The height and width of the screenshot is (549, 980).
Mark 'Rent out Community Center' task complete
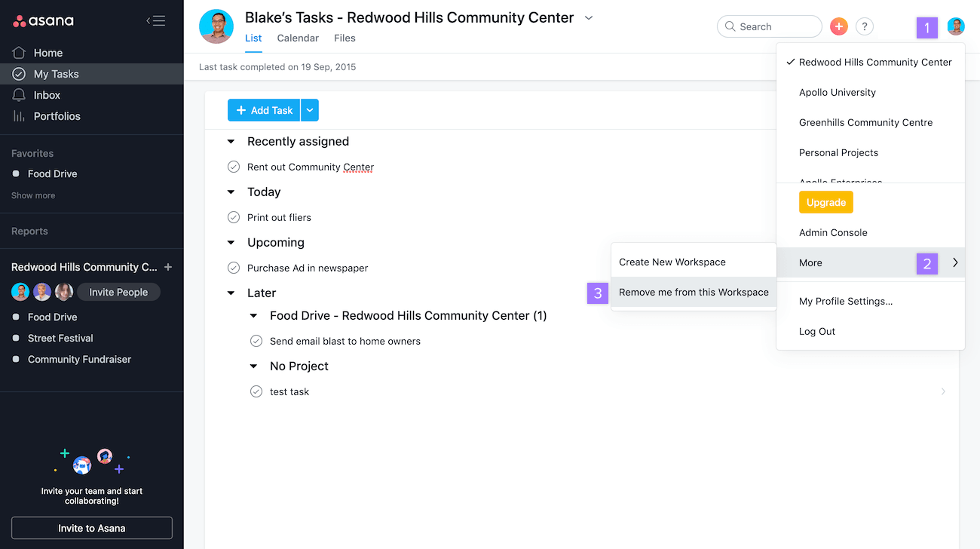pyautogui.click(x=234, y=167)
